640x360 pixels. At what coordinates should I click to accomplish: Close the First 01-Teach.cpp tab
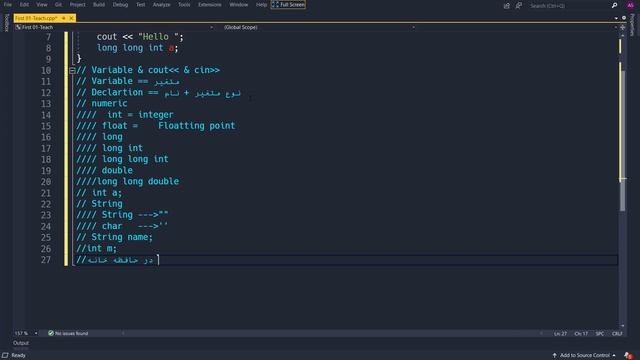point(71,18)
